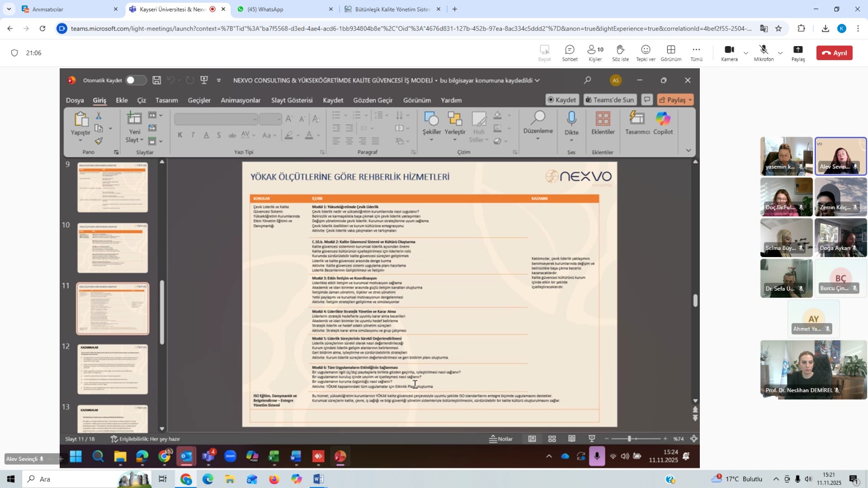Toggle the Kamera on or off
Screen dimensions: 868x488
point(729,53)
